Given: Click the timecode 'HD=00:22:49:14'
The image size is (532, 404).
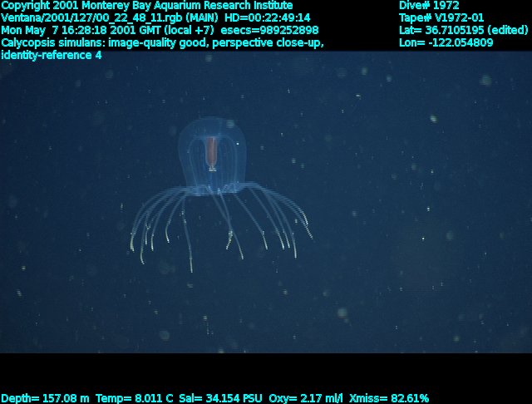Looking at the screenshot, I should tap(268, 18).
